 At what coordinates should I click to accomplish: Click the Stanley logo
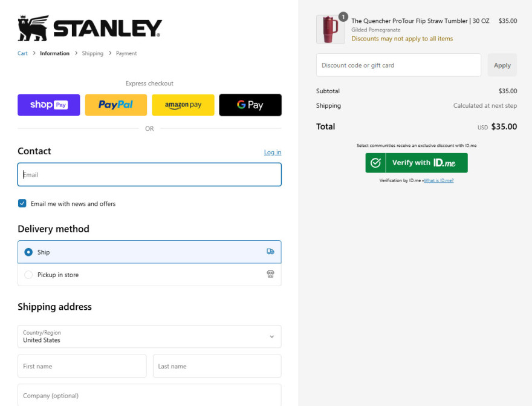90,28
